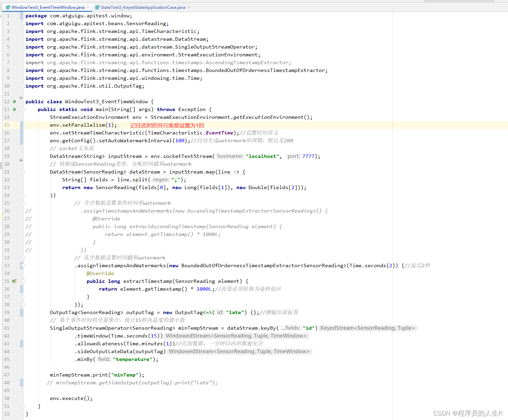
Task: Switch to the StateTest3_KeyedStateApplicationCase.java tab
Action: coord(143,7)
